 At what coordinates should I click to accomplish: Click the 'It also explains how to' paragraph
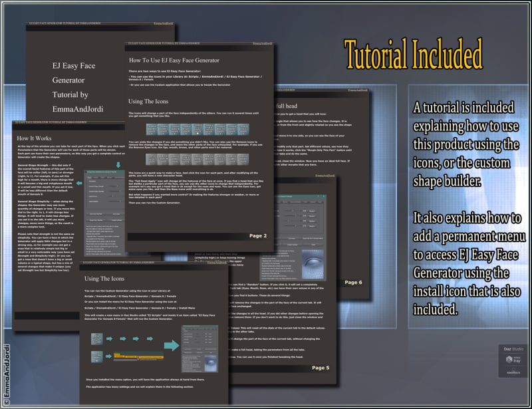(x=468, y=263)
